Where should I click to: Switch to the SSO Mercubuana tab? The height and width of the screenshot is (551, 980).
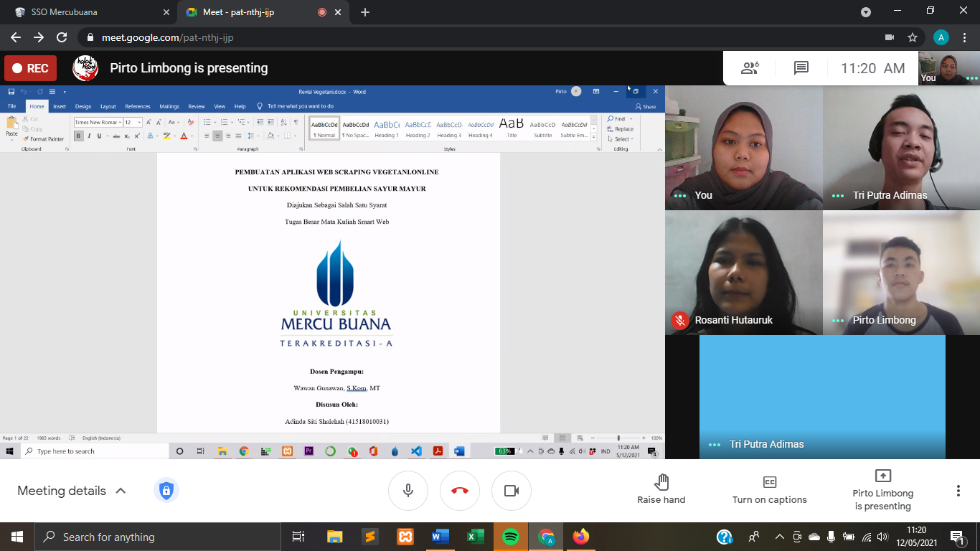(86, 12)
